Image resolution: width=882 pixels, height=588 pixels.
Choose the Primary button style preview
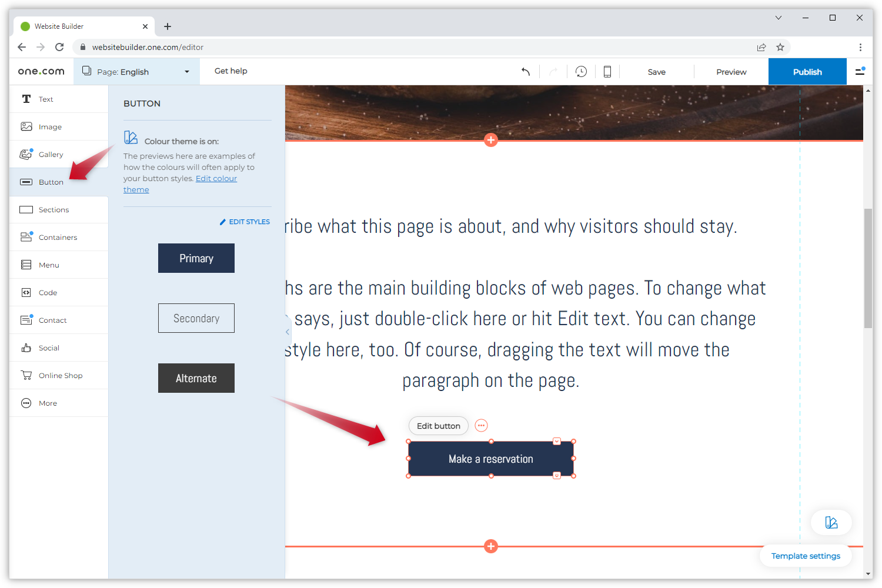point(196,258)
